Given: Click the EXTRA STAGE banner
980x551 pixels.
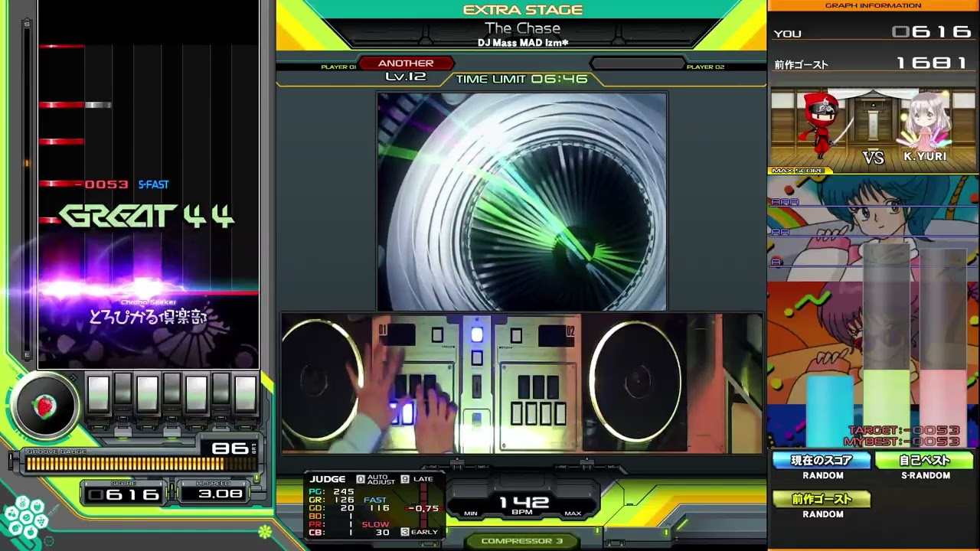Looking at the screenshot, I should coord(523,10).
